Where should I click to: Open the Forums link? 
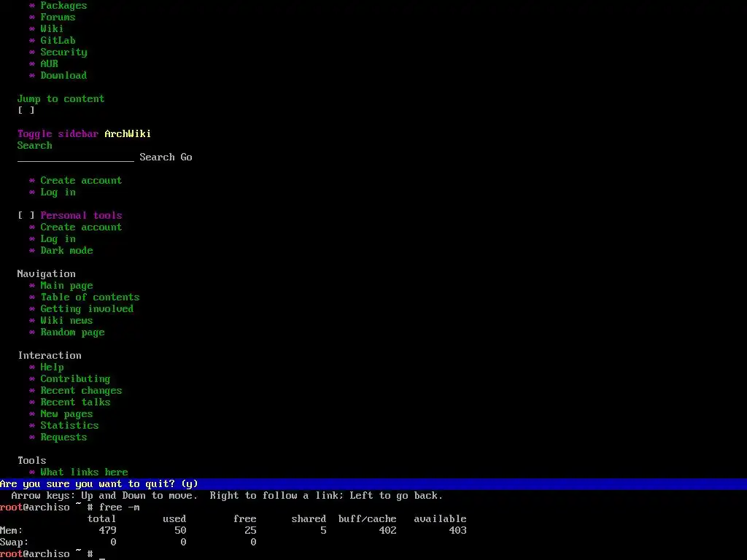(58, 17)
